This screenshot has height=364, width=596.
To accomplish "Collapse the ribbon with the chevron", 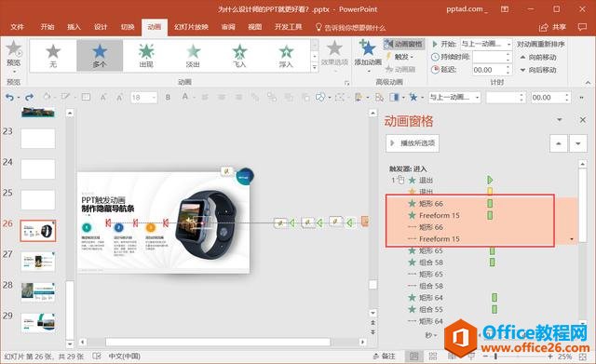I will click(x=588, y=83).
